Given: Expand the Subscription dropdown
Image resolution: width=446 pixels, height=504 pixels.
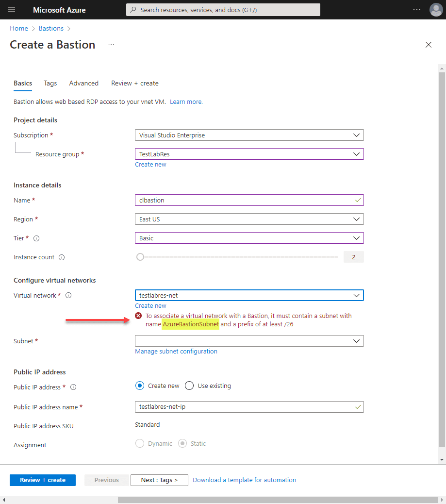Looking at the screenshot, I should pyautogui.click(x=249, y=135).
